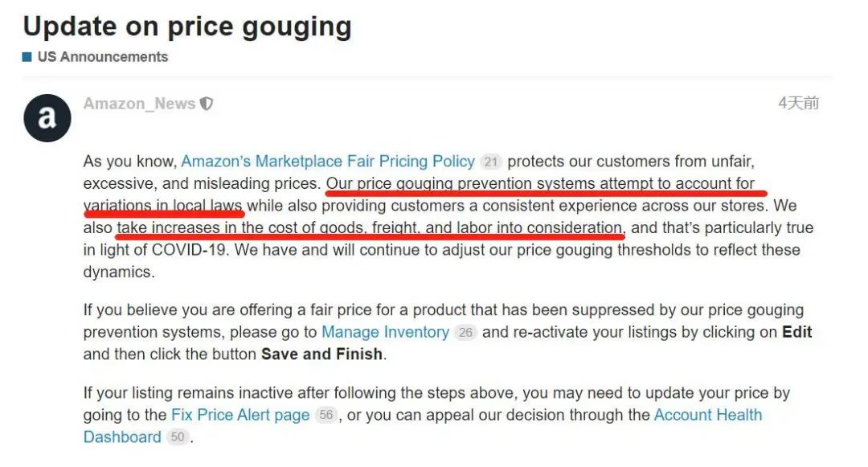
Task: Click the underlined price gouging prevention systems sentence
Action: pos(540,183)
